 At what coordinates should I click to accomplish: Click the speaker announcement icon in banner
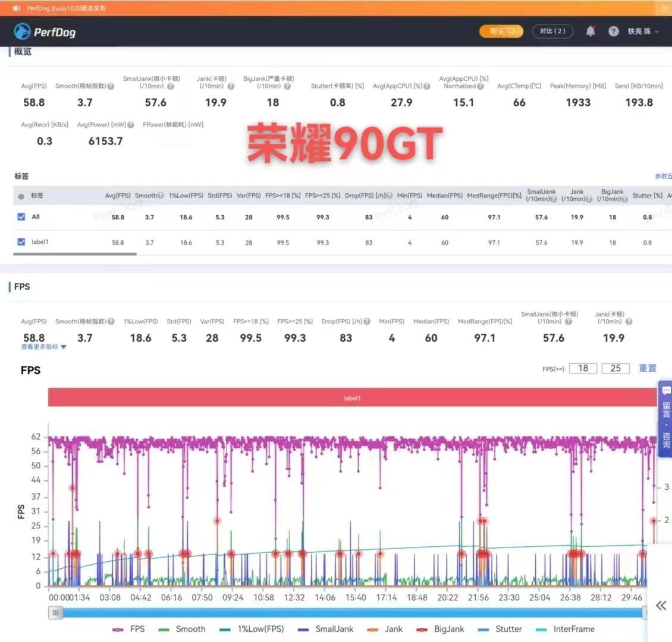16,8
